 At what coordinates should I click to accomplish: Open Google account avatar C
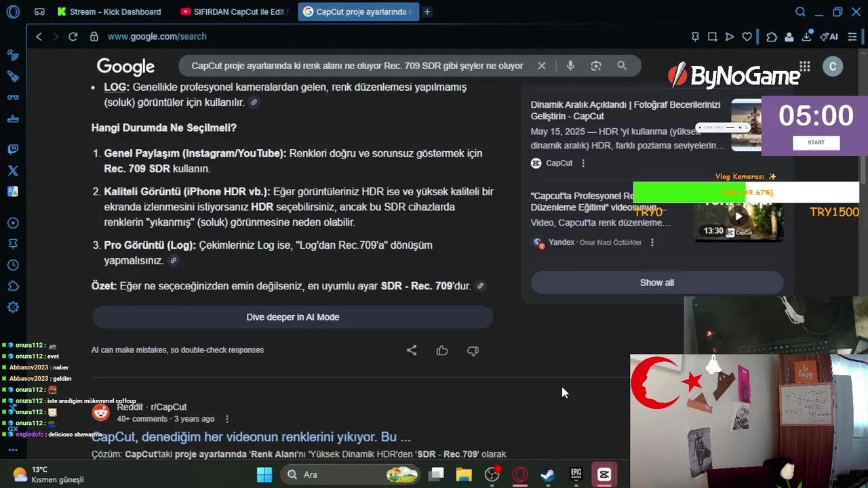click(833, 66)
